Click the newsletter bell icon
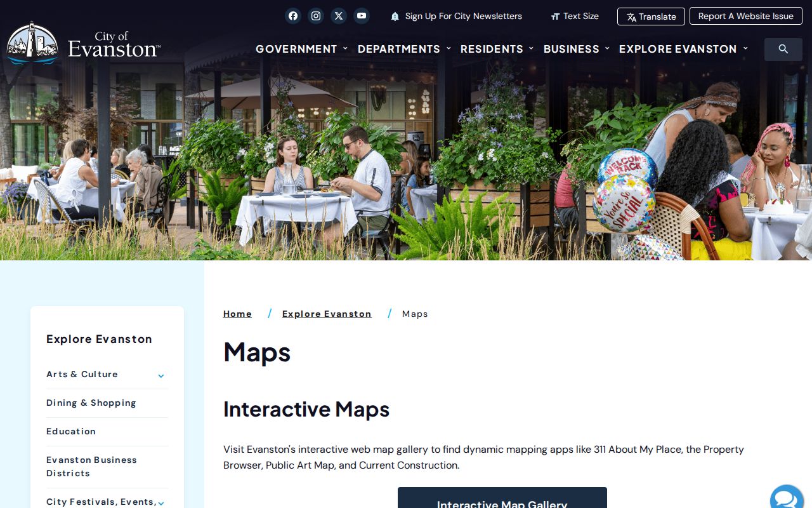812x508 pixels. [395, 17]
